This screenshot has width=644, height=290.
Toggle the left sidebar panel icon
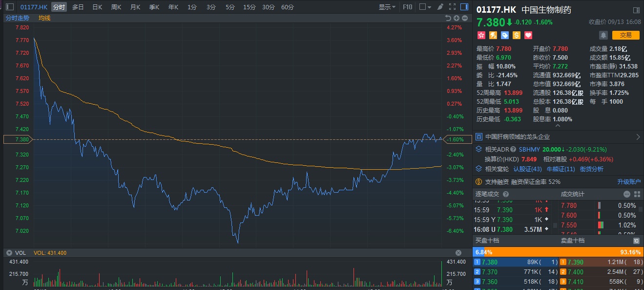click(10, 7)
